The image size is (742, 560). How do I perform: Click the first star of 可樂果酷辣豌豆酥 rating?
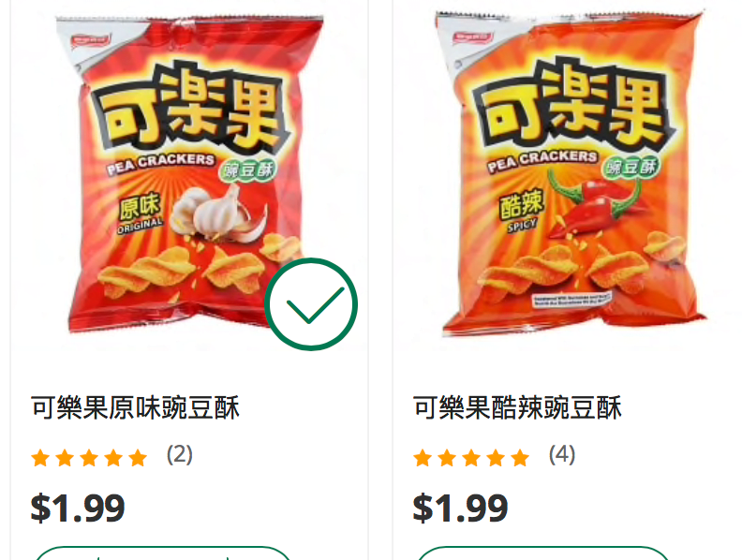[x=423, y=458]
